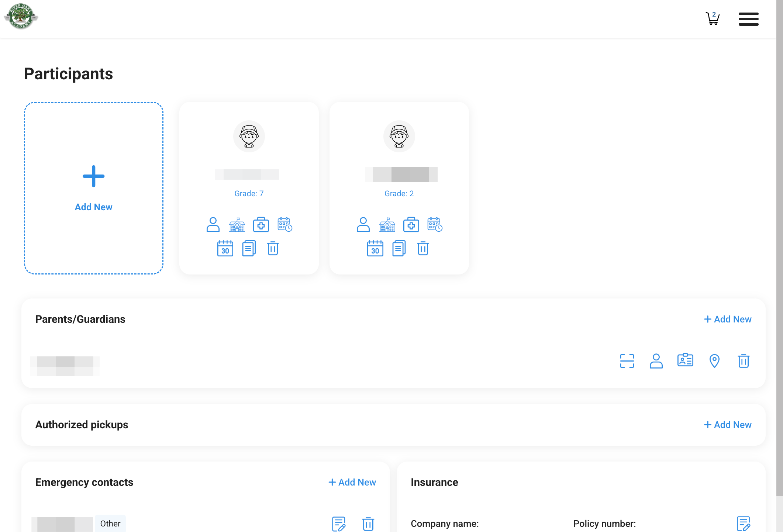Open schedule clock icon for Grade 7 participant
The height and width of the screenshot is (532, 783).
(285, 224)
